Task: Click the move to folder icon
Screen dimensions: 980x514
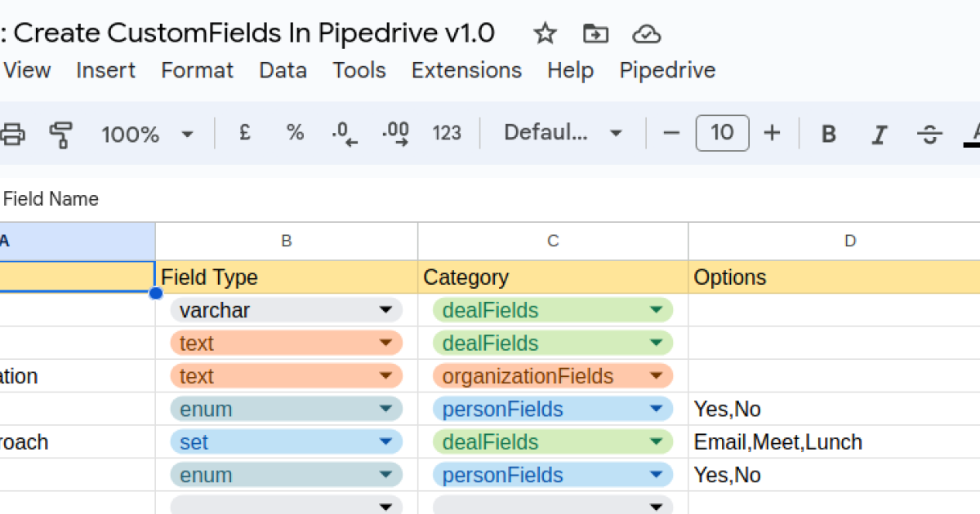Action: pos(595,33)
